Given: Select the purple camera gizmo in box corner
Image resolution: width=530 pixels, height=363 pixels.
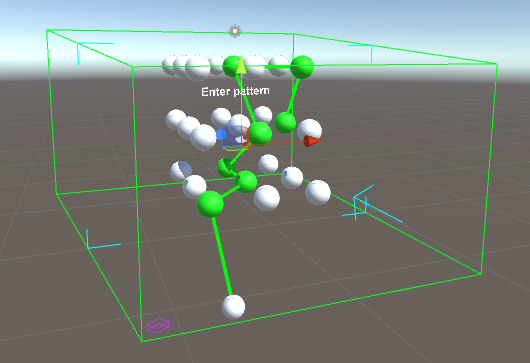Looking at the screenshot, I should click(158, 325).
